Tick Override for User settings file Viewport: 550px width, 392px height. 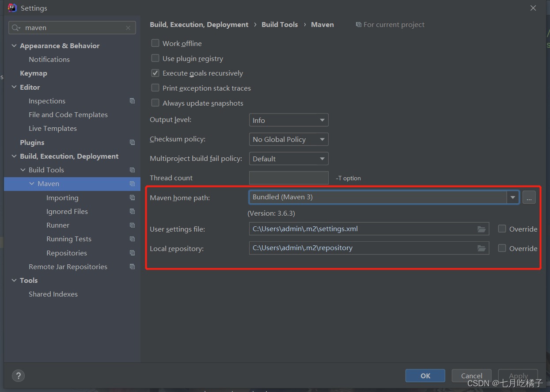(502, 228)
